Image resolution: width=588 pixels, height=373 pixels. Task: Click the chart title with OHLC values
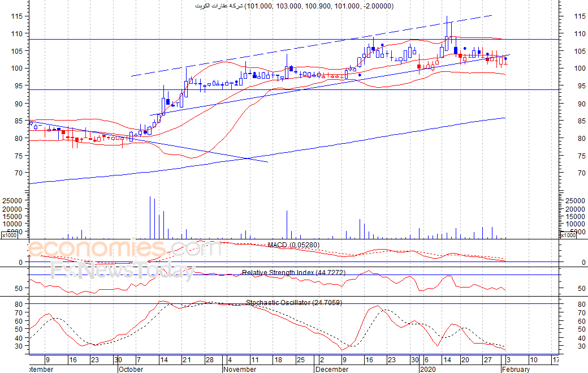(295, 6)
